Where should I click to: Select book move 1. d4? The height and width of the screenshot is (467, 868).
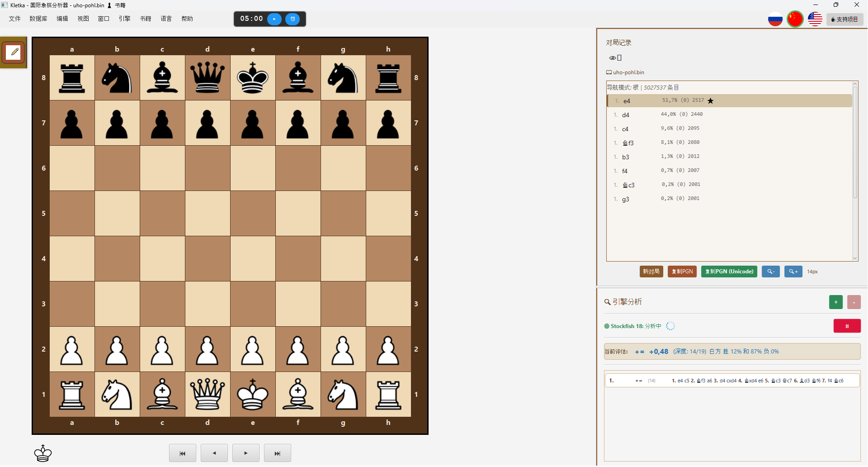pyautogui.click(x=729, y=115)
